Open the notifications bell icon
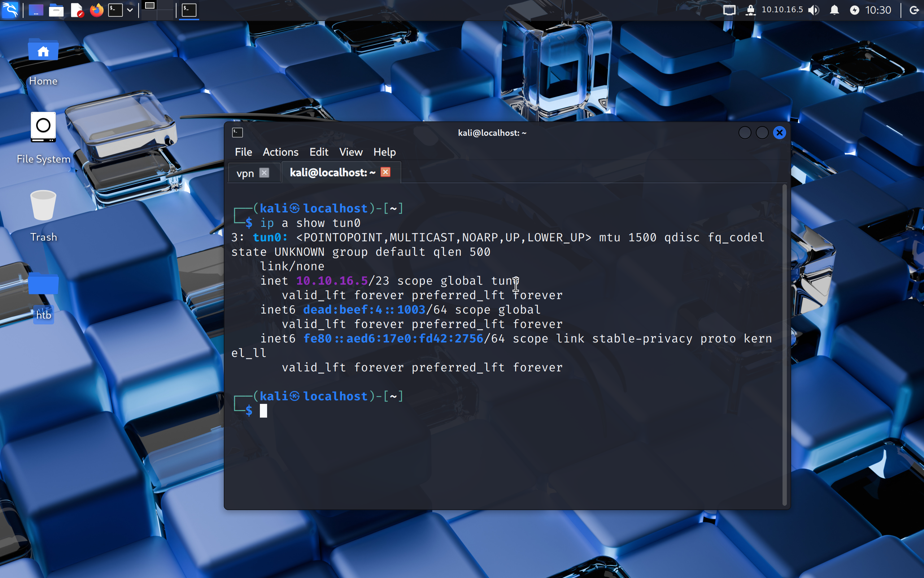The width and height of the screenshot is (924, 578). [834, 10]
